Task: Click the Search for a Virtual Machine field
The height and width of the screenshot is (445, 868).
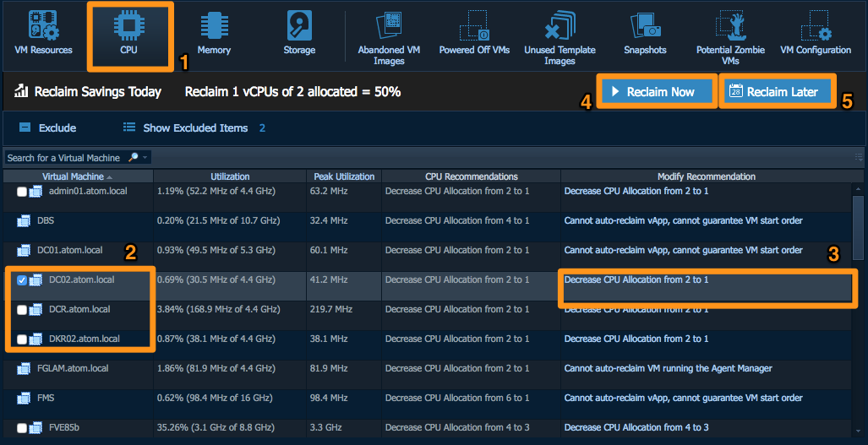Action: tap(66, 158)
